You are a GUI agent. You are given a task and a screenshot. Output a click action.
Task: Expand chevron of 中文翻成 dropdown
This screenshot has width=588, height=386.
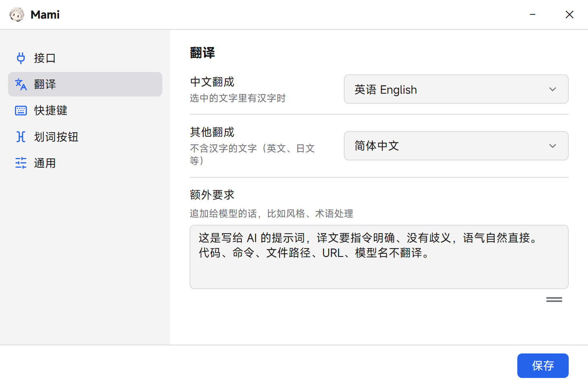coord(553,89)
